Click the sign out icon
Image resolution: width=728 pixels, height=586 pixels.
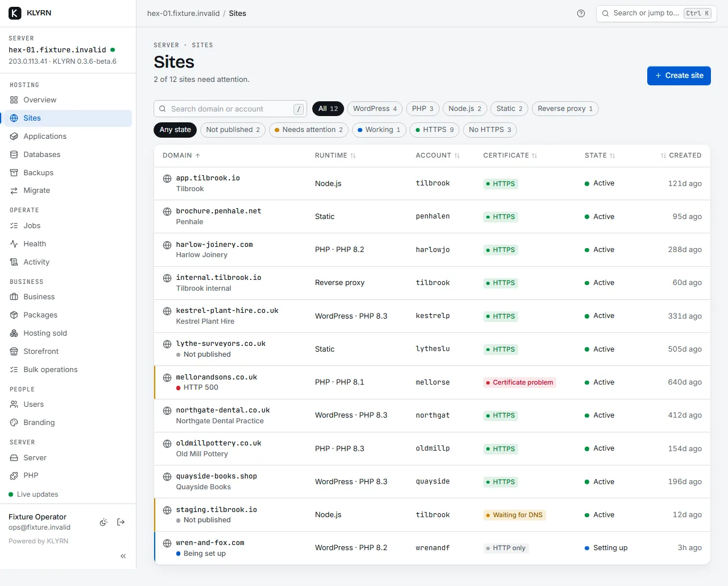click(121, 522)
